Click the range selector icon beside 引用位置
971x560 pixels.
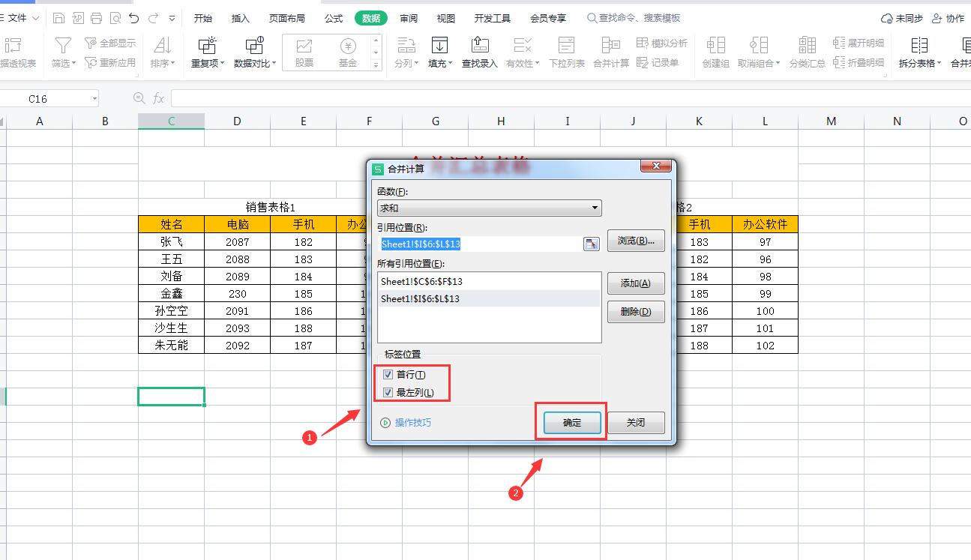592,244
